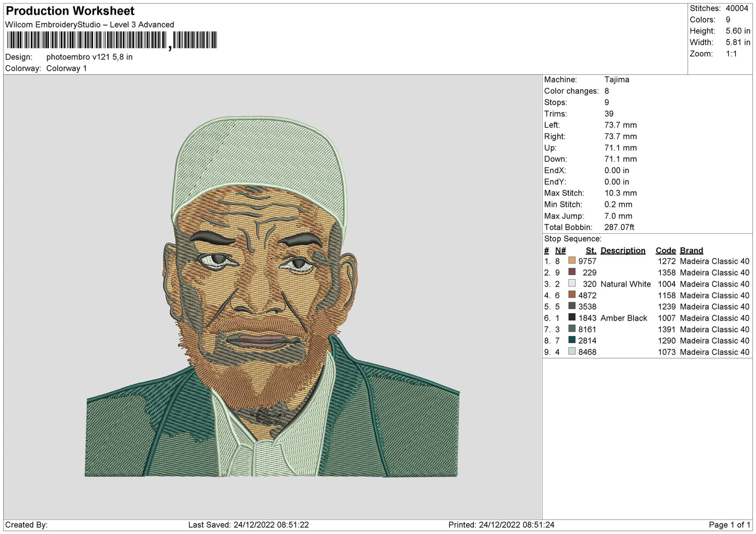
Task: Click the 'Amber Black' description
Action: [x=624, y=318]
